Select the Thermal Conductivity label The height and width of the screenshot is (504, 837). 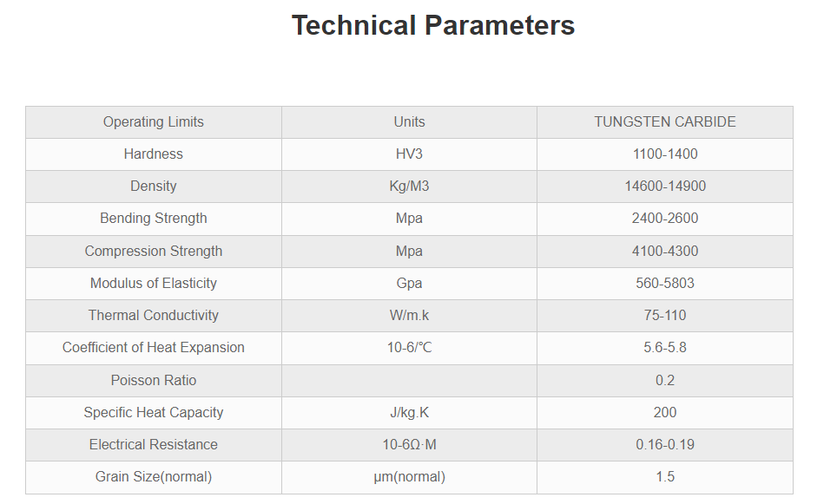154,315
